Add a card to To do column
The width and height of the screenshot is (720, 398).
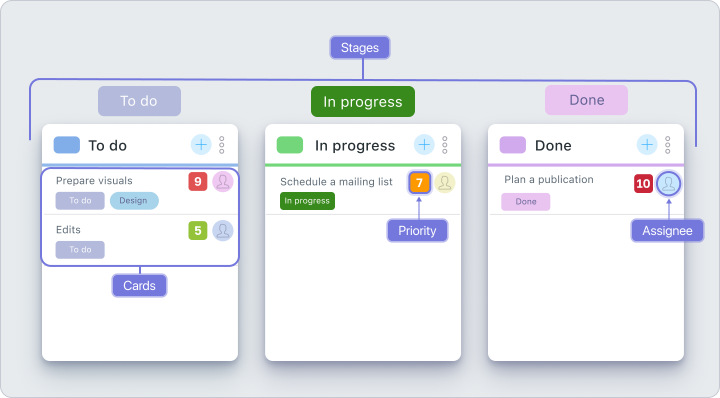point(201,145)
